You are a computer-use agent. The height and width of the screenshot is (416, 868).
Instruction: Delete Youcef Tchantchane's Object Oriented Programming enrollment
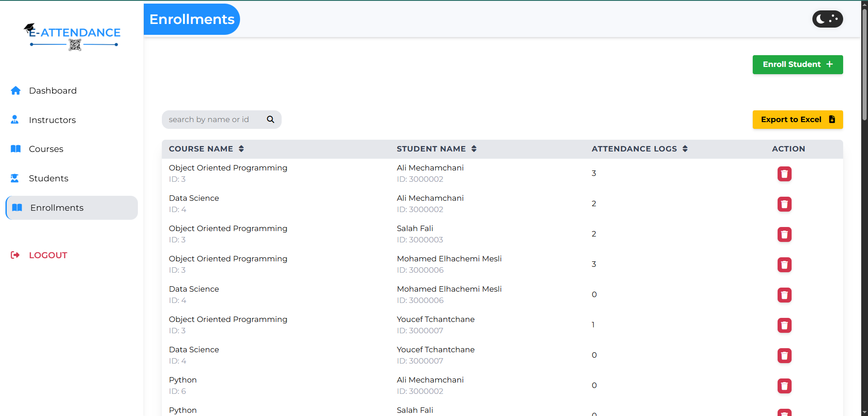click(x=784, y=326)
